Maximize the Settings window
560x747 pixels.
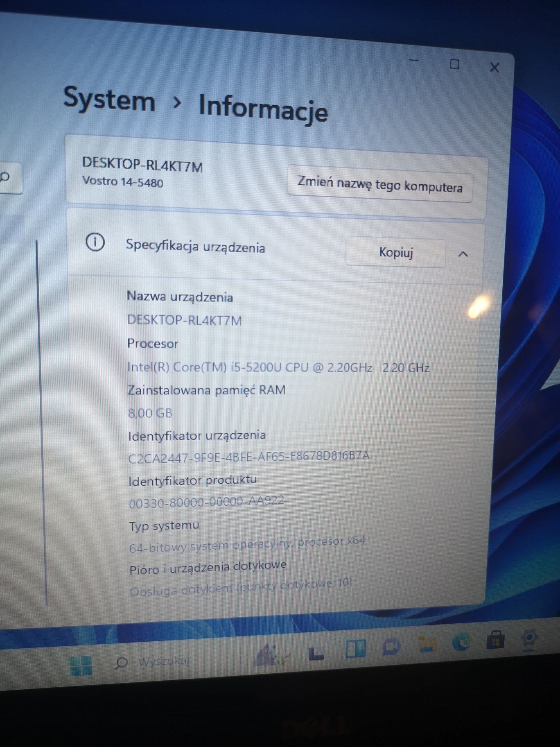click(454, 64)
